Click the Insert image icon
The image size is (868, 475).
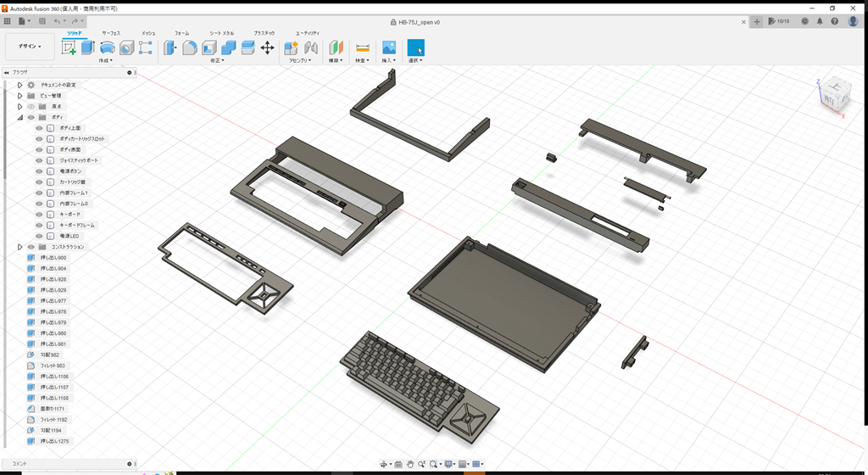(389, 47)
